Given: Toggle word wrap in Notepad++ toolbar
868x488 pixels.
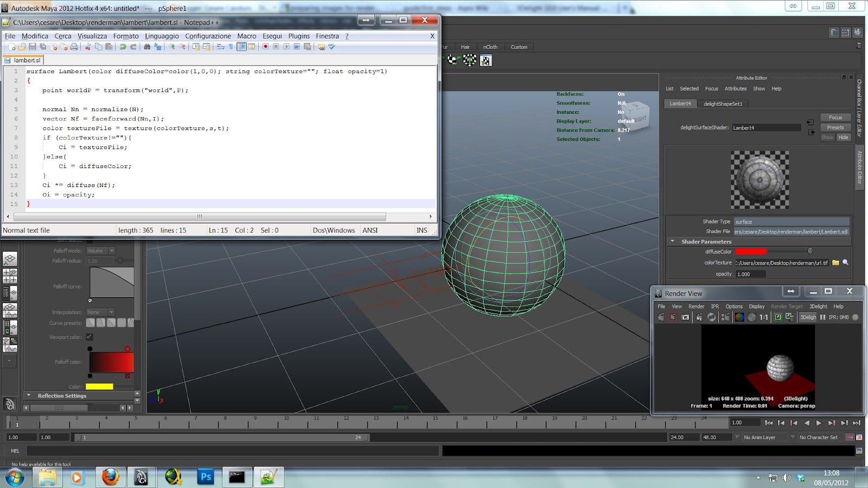Looking at the screenshot, I should [220, 47].
